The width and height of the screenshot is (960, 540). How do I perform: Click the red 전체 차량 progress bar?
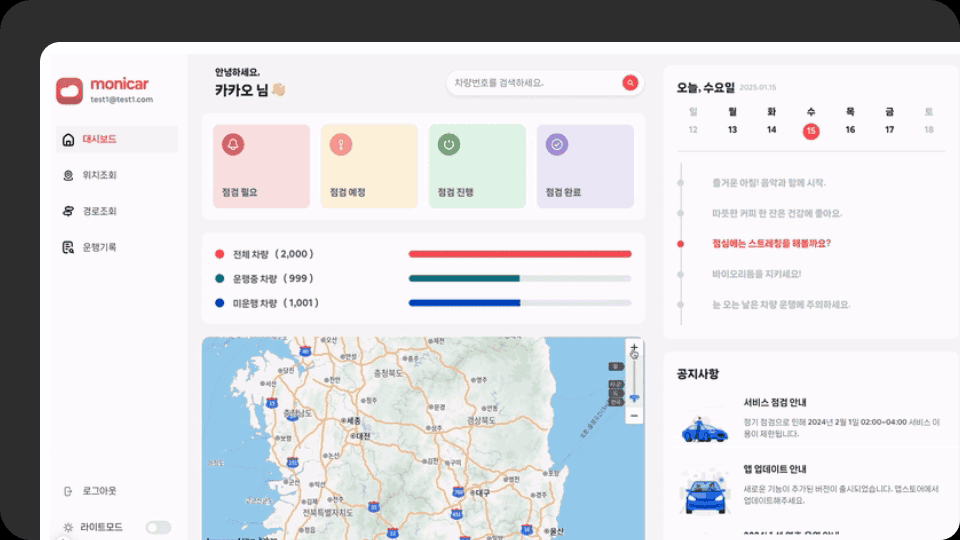(520, 254)
